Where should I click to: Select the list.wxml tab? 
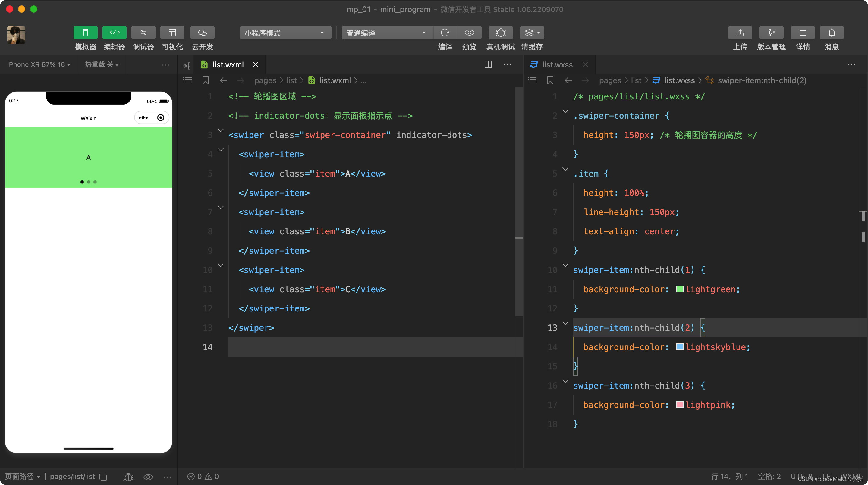coord(228,65)
